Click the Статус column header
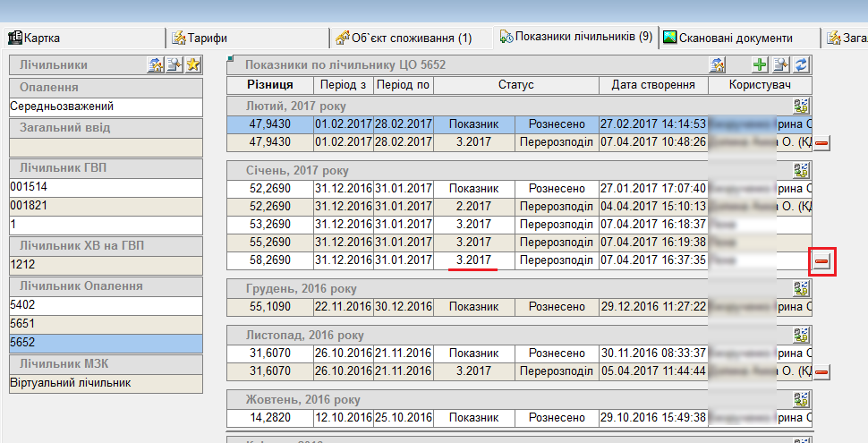This screenshot has height=443, width=868. (515, 84)
